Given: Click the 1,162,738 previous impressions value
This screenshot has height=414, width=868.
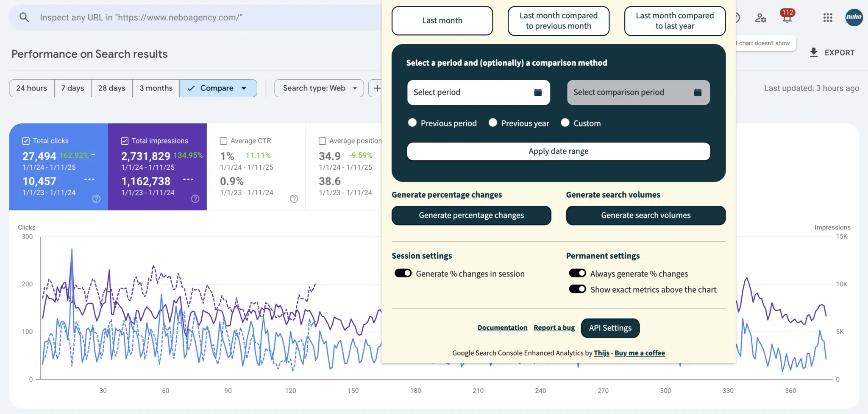Looking at the screenshot, I should (145, 182).
